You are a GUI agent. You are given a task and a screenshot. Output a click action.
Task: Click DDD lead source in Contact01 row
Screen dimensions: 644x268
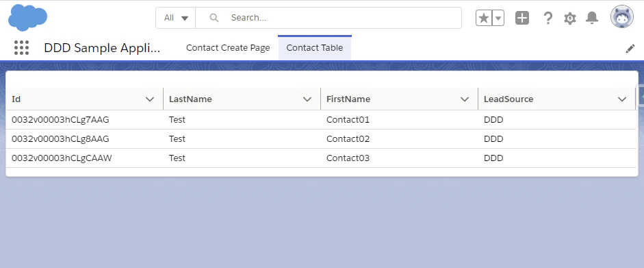[556, 120]
